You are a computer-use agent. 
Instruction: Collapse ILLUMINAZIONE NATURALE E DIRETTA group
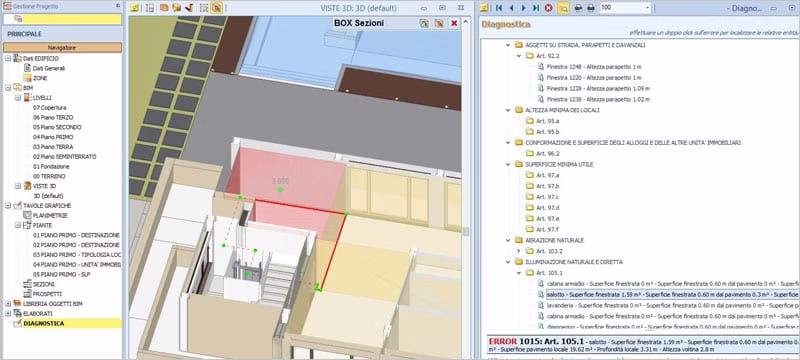508,262
